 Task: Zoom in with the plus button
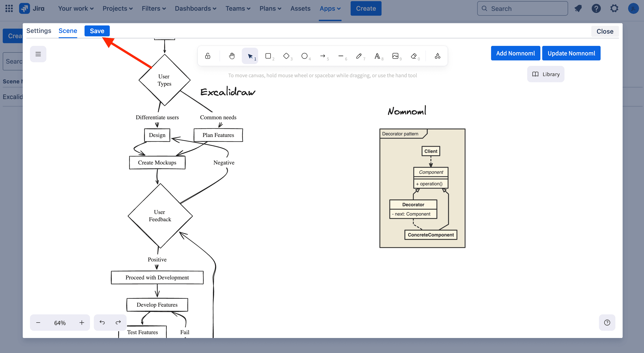click(x=82, y=323)
